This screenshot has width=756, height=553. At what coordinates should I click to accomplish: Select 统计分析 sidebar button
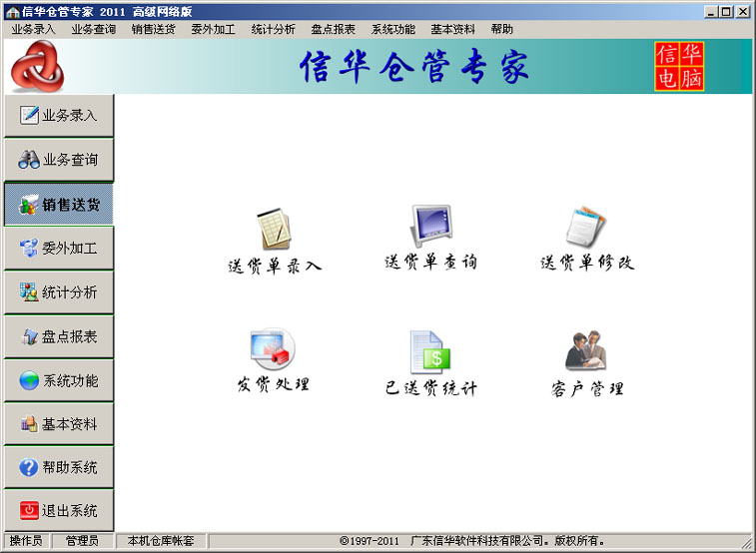coord(59,292)
